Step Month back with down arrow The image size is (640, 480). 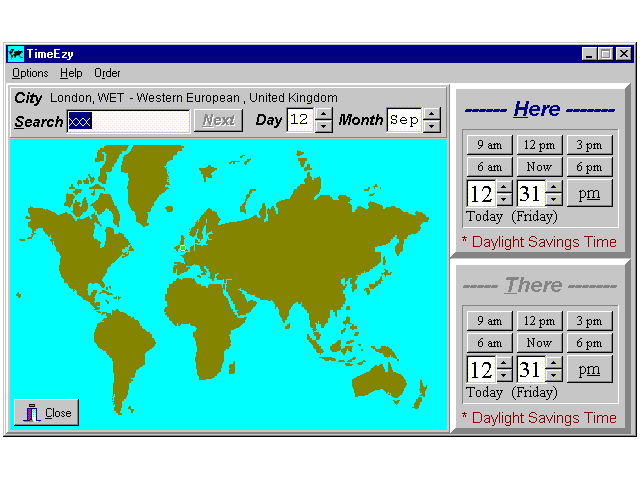431,127
